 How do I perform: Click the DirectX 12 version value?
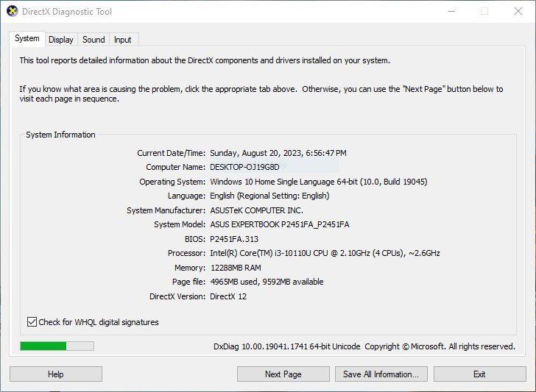228,296
